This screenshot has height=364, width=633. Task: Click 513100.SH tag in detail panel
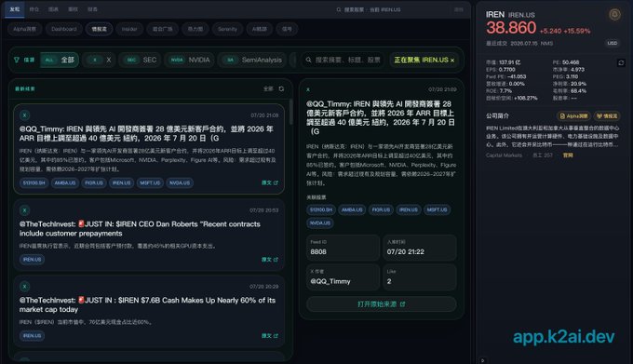coord(321,209)
